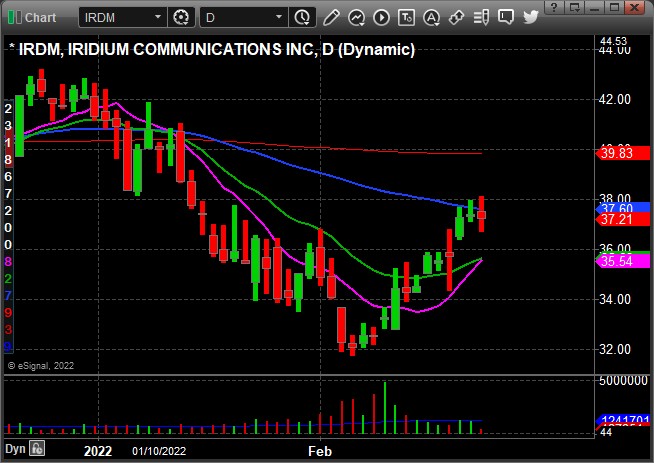Open the time template clock icon

click(302, 18)
